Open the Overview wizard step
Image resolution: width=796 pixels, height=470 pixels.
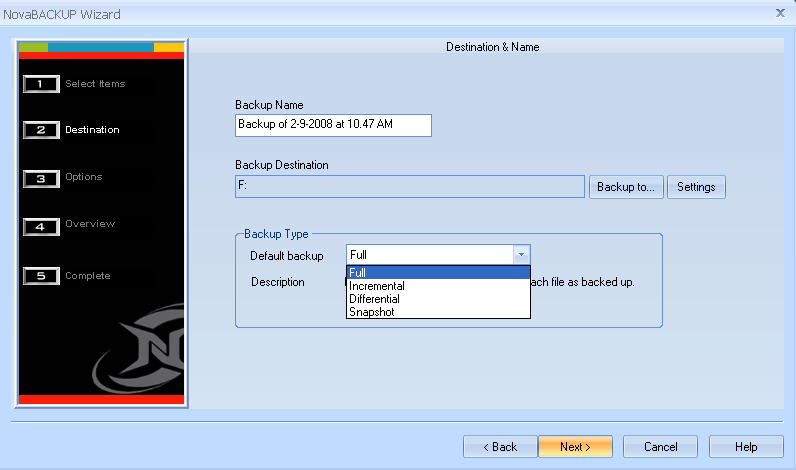click(90, 223)
